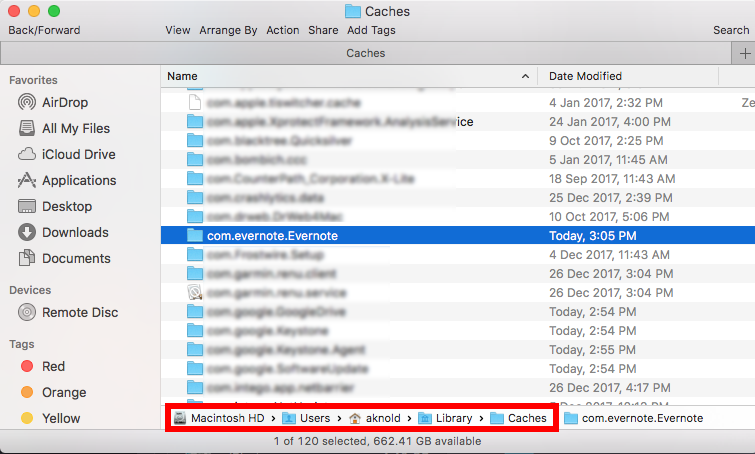Click Users folder icon in path bar
The image size is (755, 454).
[x=289, y=418]
